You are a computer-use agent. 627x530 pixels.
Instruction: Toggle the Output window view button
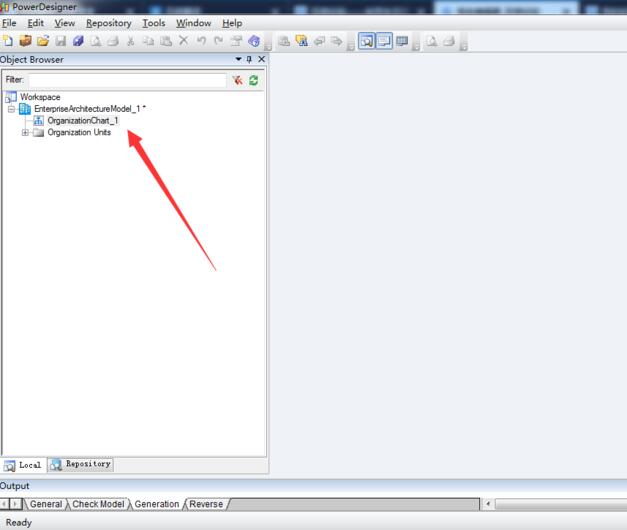point(384,41)
